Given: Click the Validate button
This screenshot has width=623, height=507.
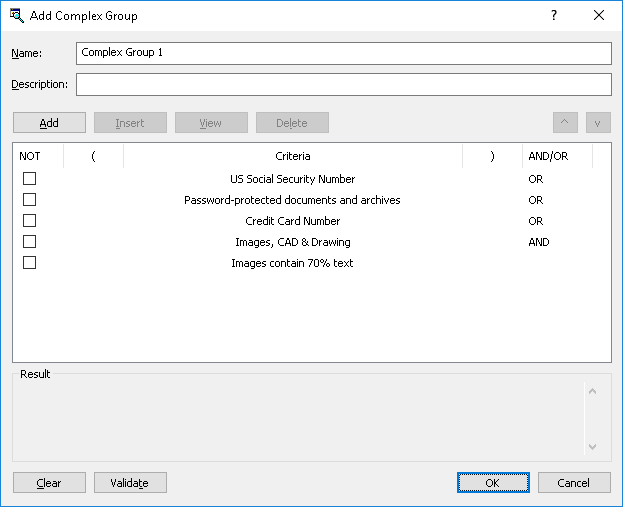Looking at the screenshot, I should (130, 483).
